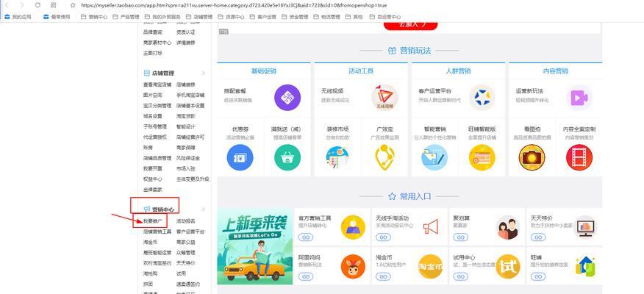Click the 淘金币 gold coin icon

pos(430,266)
